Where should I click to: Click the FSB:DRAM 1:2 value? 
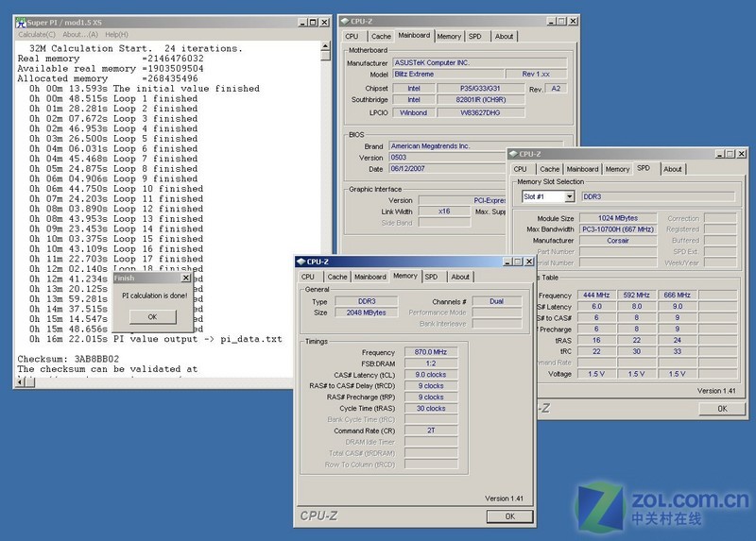click(x=431, y=363)
